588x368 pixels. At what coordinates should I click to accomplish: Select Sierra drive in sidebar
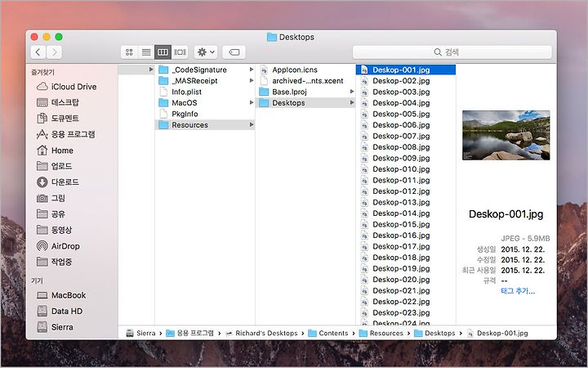click(56, 327)
